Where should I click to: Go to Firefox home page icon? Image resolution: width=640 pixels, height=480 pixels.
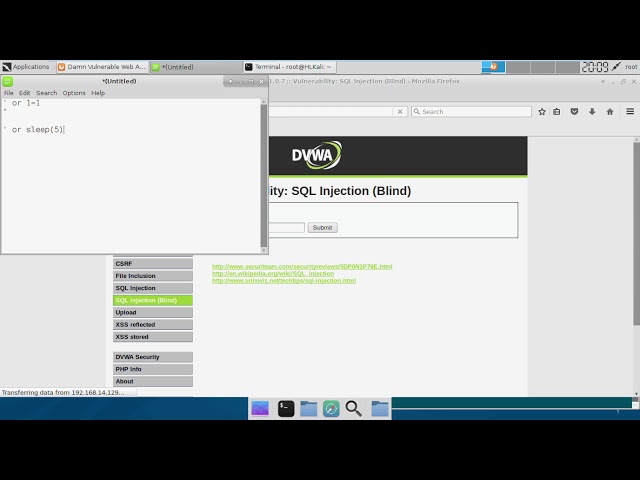pos(610,112)
